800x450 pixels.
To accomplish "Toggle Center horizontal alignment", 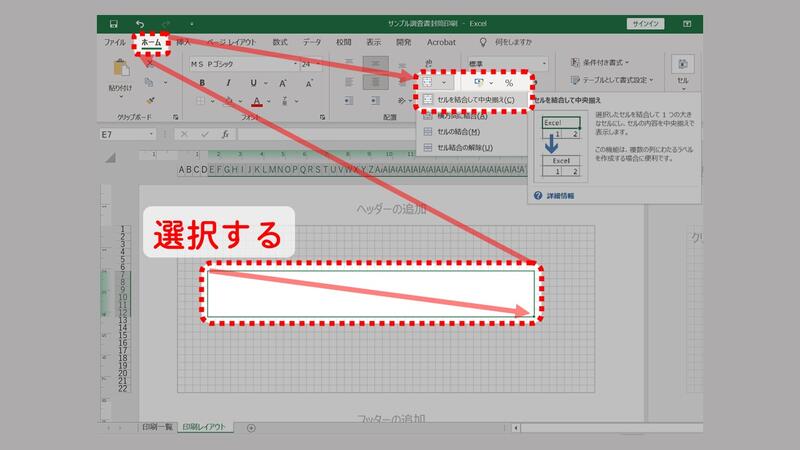I will click(x=376, y=82).
